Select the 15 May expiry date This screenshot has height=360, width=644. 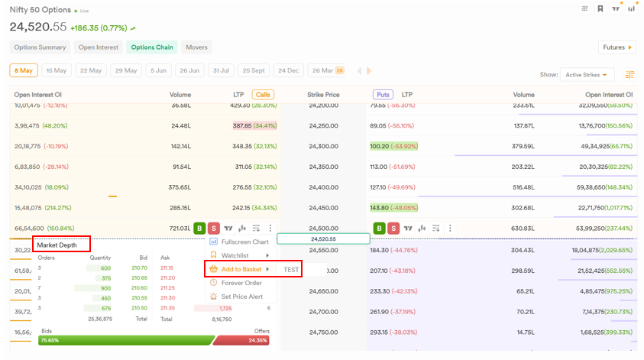point(57,70)
